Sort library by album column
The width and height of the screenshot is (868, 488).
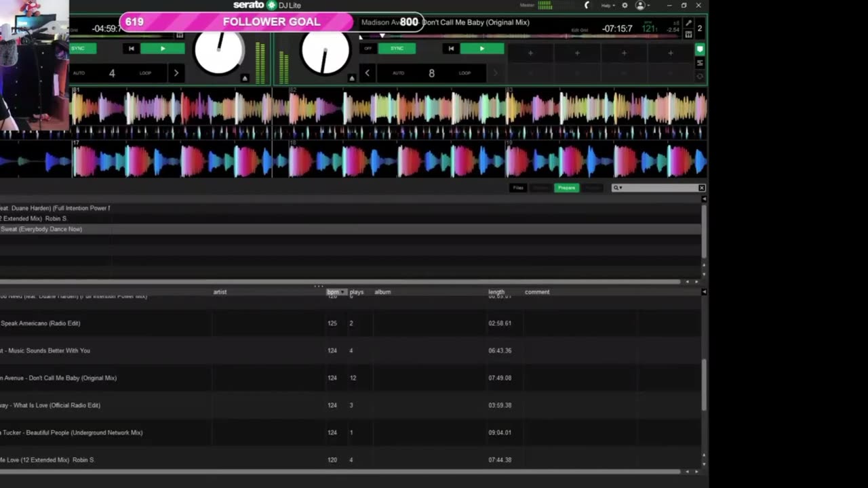[x=382, y=292]
